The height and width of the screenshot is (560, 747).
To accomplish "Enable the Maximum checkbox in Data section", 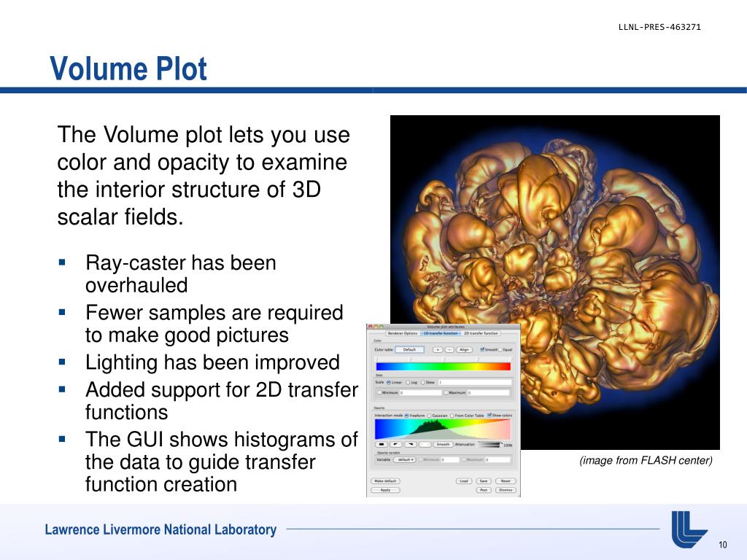I will pos(446,392).
